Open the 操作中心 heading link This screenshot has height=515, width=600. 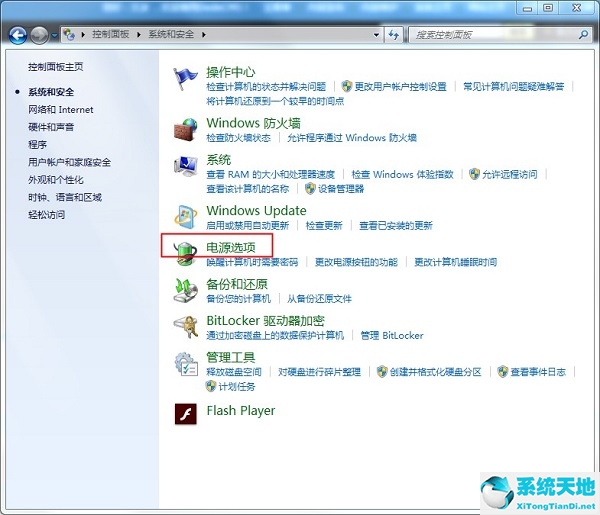pos(230,72)
